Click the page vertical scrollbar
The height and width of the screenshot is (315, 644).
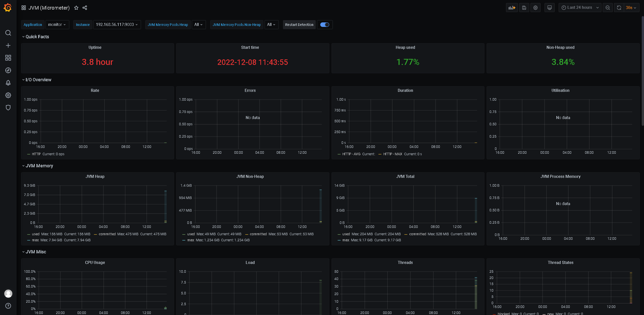[x=642, y=70]
